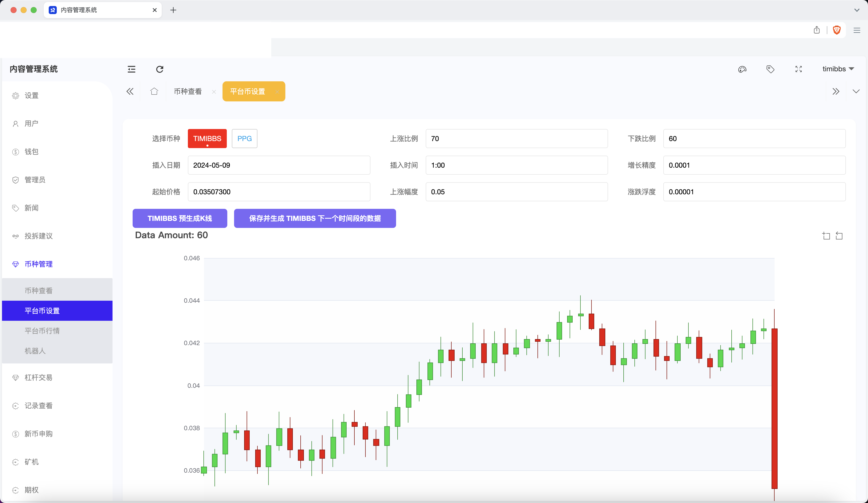This screenshot has width=868, height=503.
Task: Open 投拆建议 in the sidebar
Action: [x=57, y=236]
